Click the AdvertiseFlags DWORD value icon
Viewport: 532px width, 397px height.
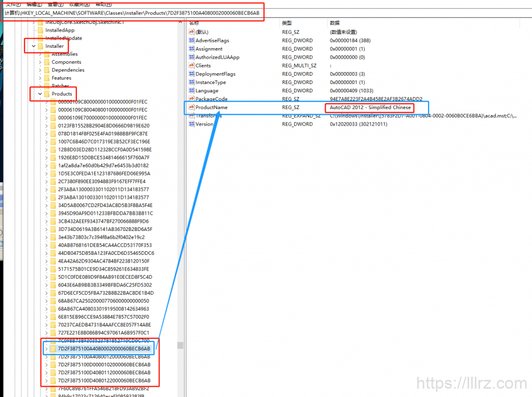191,40
